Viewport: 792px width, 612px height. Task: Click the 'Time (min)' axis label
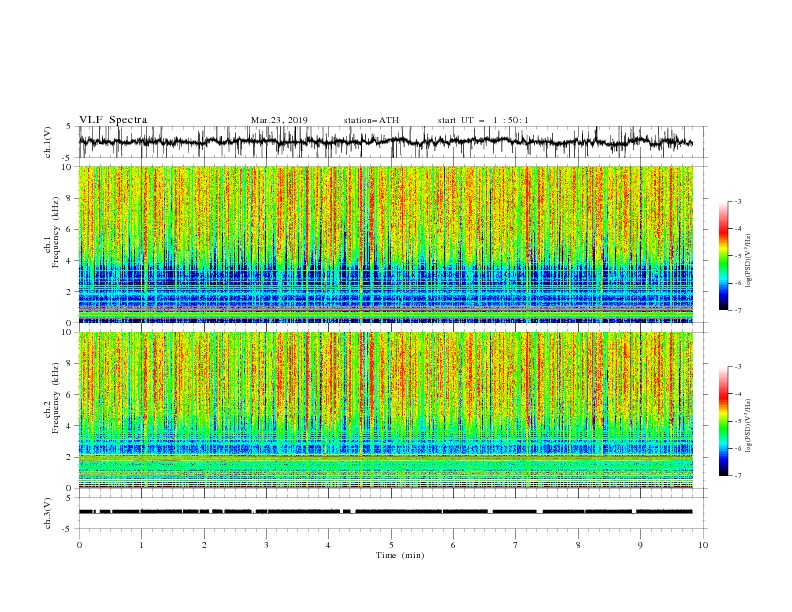[x=400, y=555]
